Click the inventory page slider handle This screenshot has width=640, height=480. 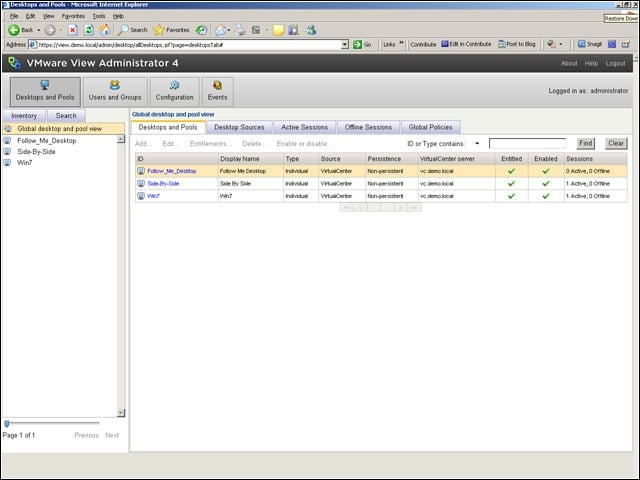[7, 423]
